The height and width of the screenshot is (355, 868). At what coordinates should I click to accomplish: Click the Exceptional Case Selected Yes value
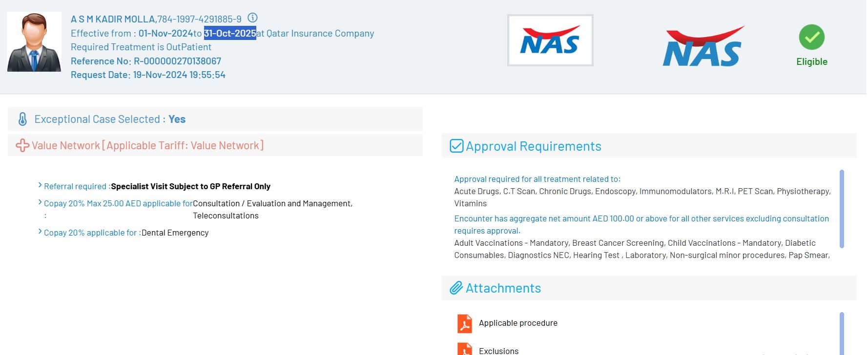click(x=177, y=119)
